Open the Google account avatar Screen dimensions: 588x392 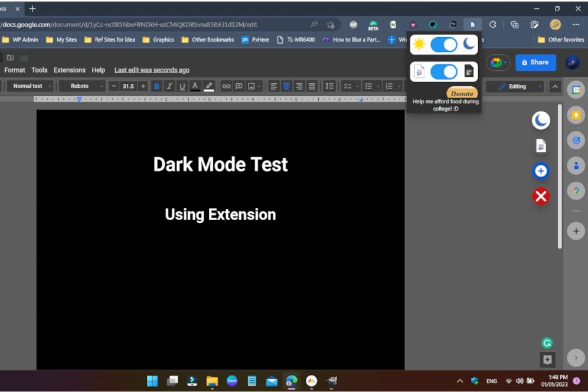[573, 63]
